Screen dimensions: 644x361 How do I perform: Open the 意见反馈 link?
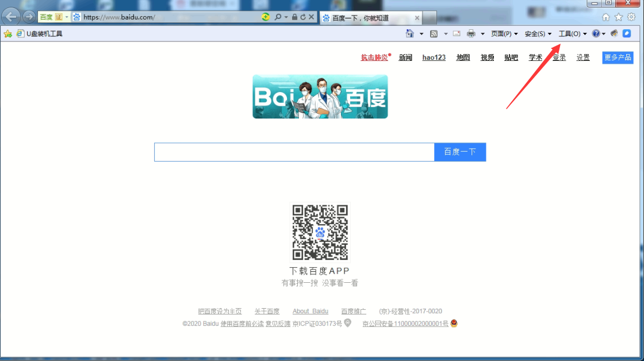(278, 324)
